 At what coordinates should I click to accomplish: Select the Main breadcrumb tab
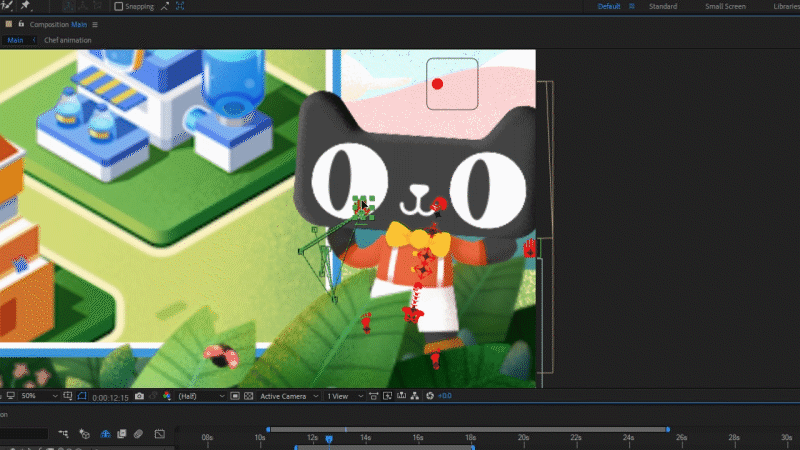(15, 40)
